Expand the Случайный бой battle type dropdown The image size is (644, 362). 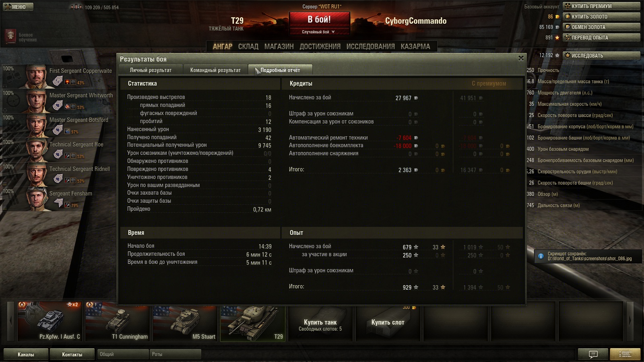[x=319, y=32]
